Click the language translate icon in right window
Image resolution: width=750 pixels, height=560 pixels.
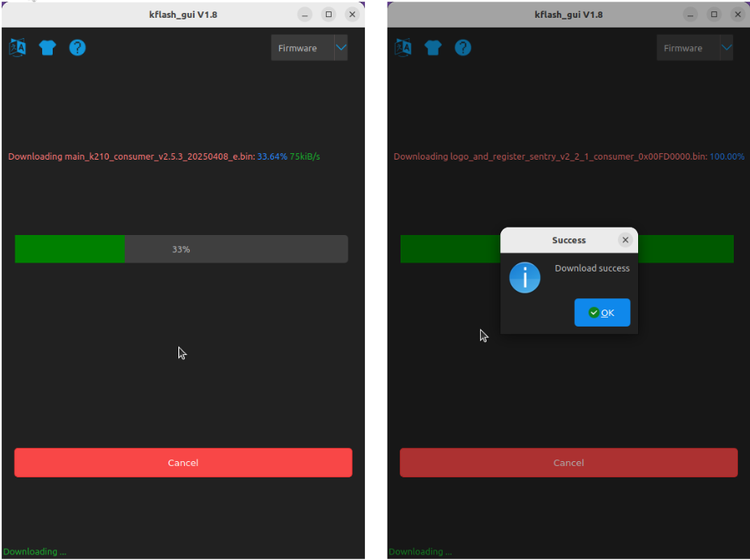403,47
